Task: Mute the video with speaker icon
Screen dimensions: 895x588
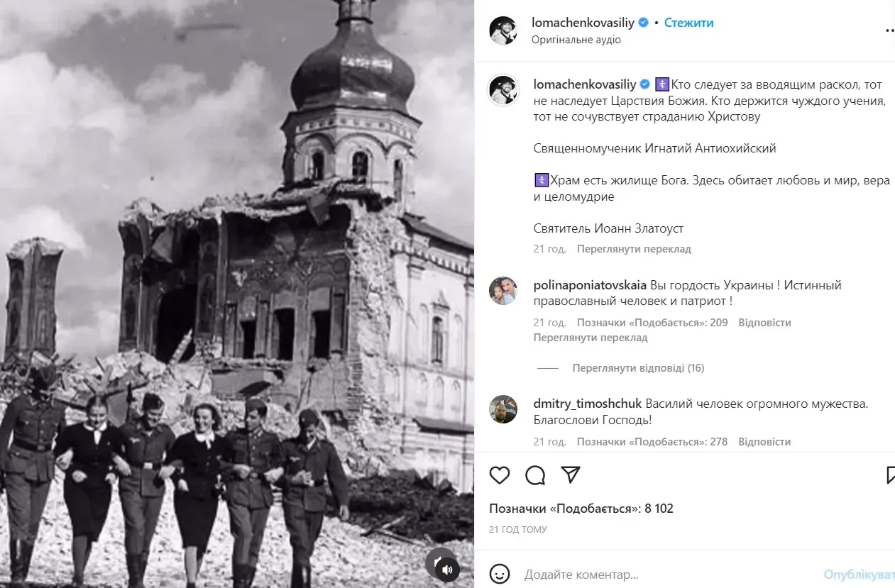Action: [447, 569]
